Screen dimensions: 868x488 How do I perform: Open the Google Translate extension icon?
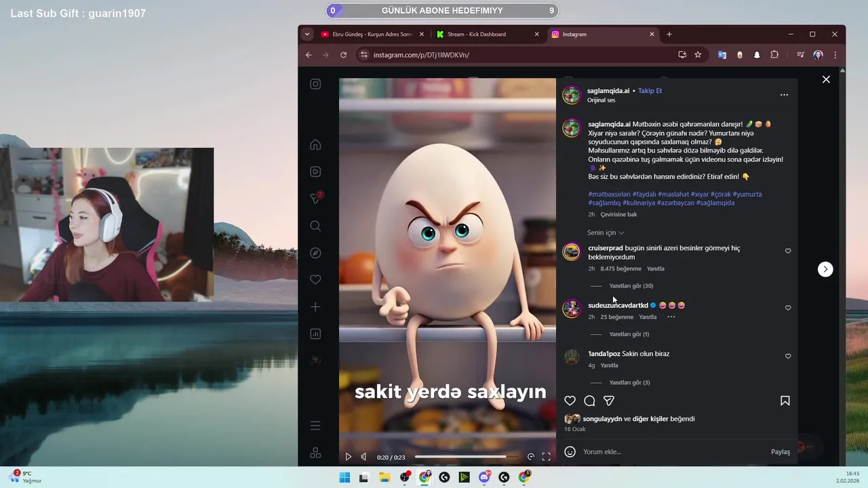[x=722, y=55]
